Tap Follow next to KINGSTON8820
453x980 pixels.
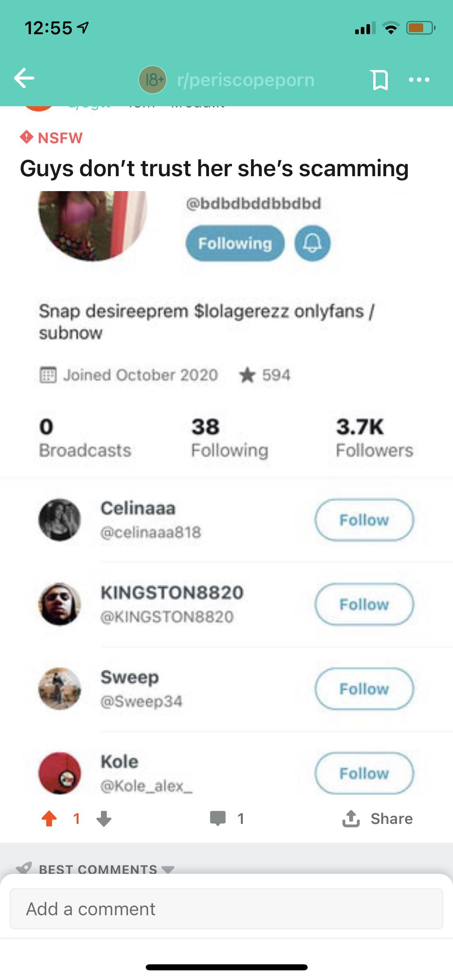pyautogui.click(x=364, y=605)
